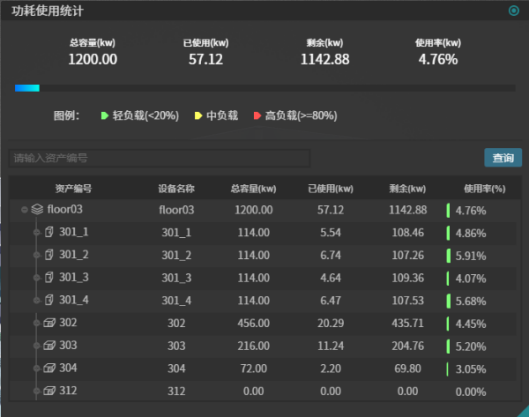Click the room icon beside 302
The height and width of the screenshot is (418, 530).
tap(49, 323)
